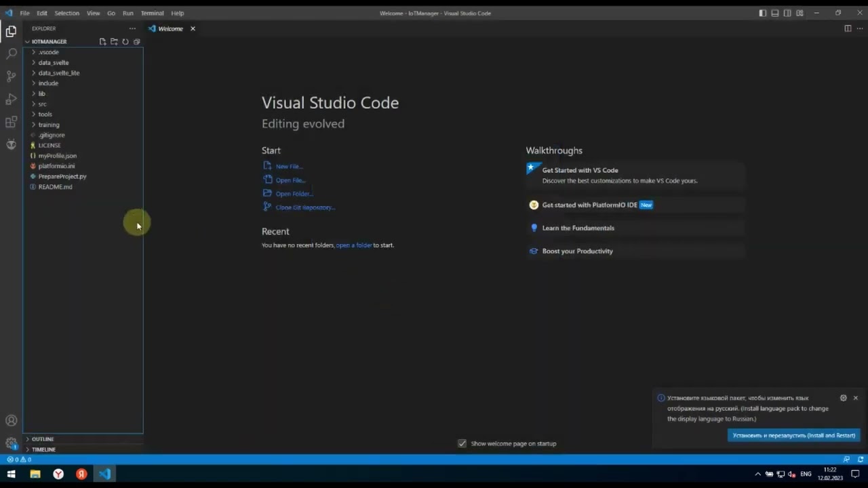Viewport: 868px width, 488px height.
Task: Open the Terminal menu
Action: coord(152,13)
